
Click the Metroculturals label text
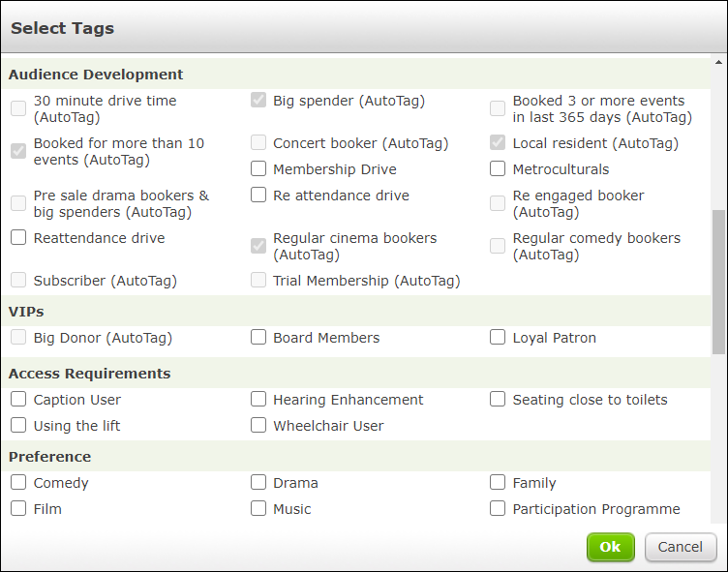coord(561,169)
